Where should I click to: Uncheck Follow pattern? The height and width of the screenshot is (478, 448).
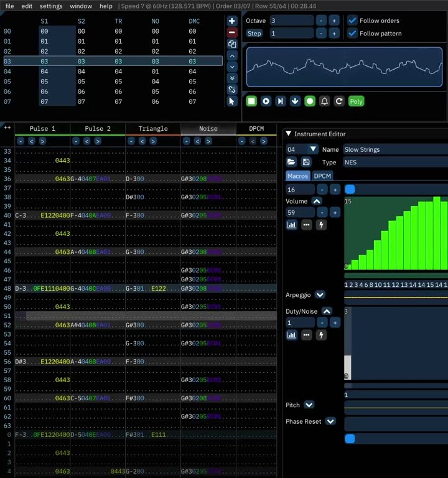coord(352,34)
